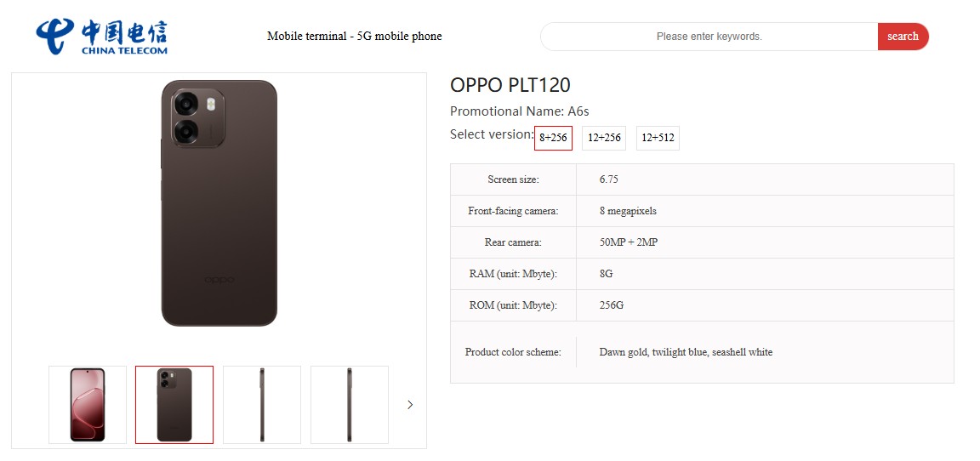Screen dimensions: 980x461
Task: Select the 8+256 version option
Action: 553,138
